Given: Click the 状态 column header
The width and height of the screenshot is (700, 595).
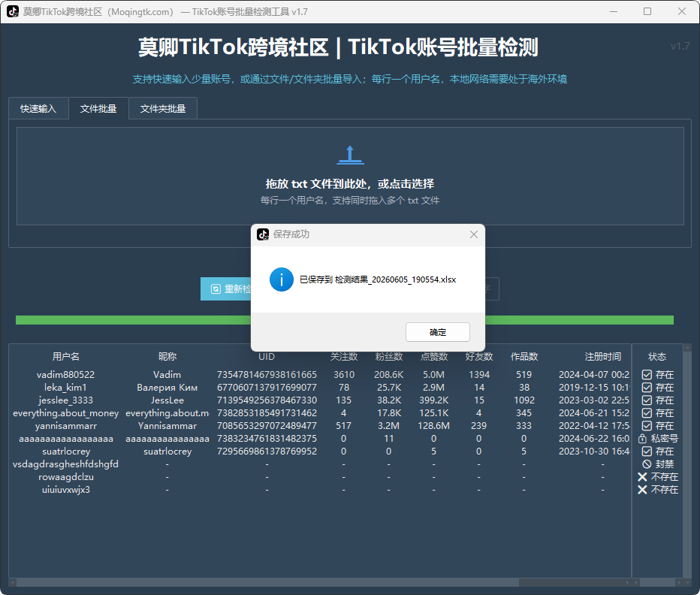Looking at the screenshot, I should coord(657,356).
